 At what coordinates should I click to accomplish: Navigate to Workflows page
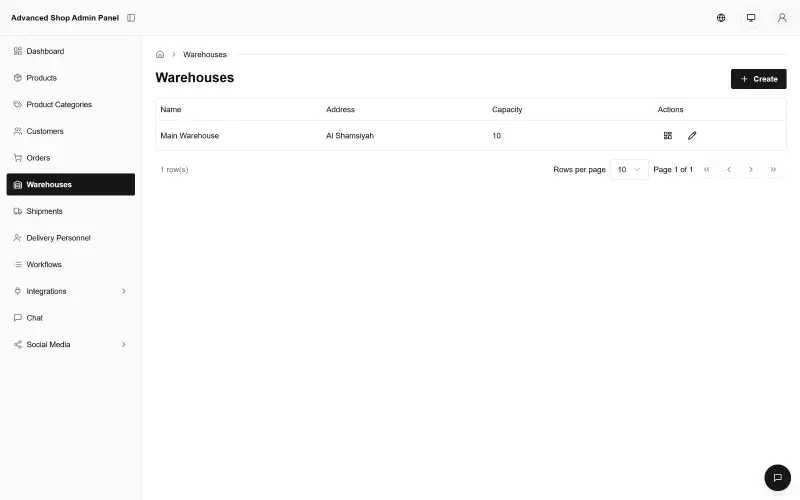[70, 264]
